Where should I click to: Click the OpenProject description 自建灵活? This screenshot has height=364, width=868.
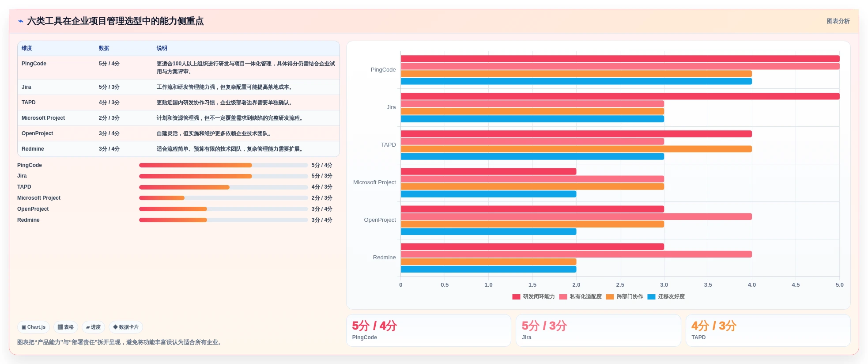pos(215,133)
